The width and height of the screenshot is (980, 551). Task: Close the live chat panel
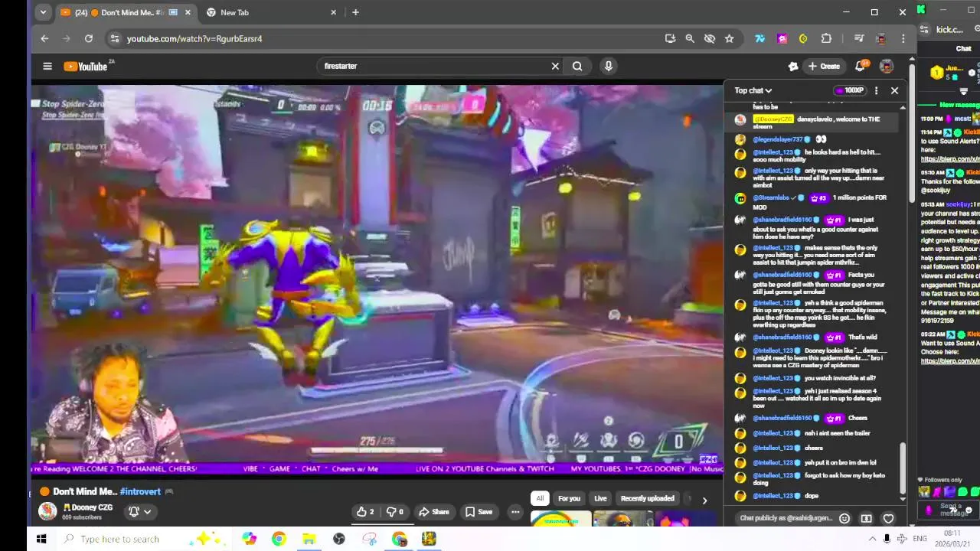[894, 90]
